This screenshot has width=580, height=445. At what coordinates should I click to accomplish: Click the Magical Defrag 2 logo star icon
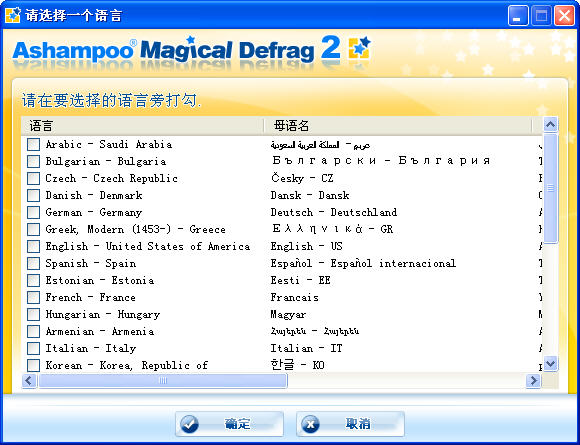(359, 48)
